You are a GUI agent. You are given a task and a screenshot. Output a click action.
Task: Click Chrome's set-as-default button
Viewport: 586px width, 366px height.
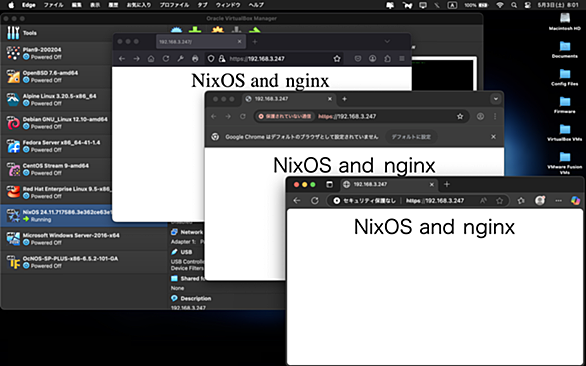411,137
